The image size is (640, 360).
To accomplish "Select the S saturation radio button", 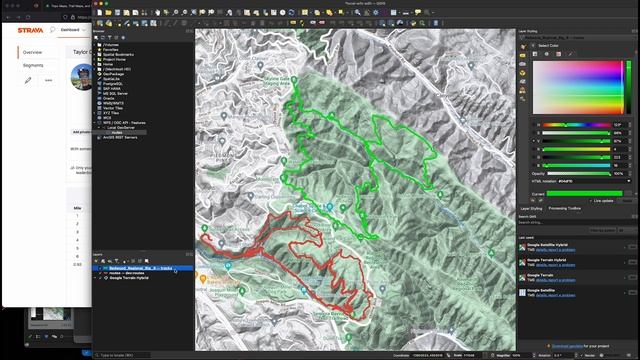I will click(x=534, y=133).
